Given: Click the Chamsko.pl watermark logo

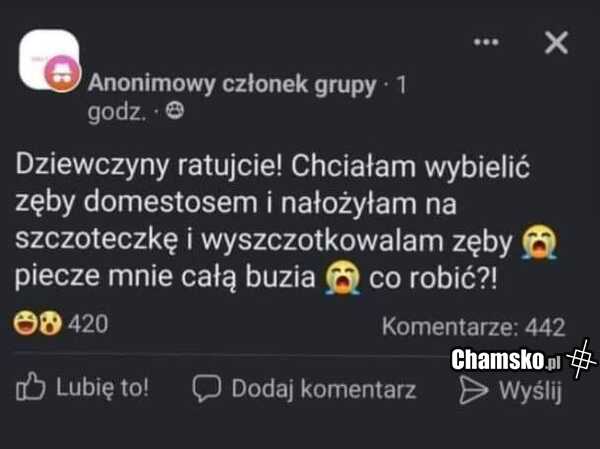Looking at the screenshot, I should [x=523, y=359].
